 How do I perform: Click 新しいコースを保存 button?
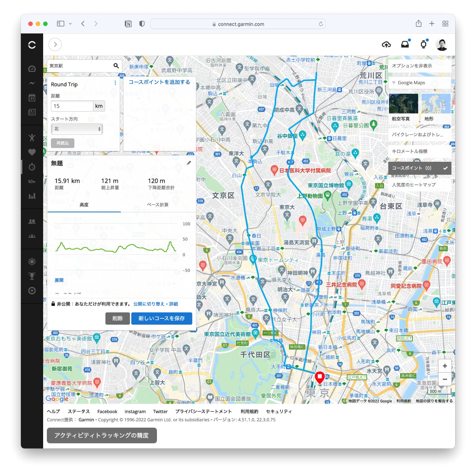(161, 318)
